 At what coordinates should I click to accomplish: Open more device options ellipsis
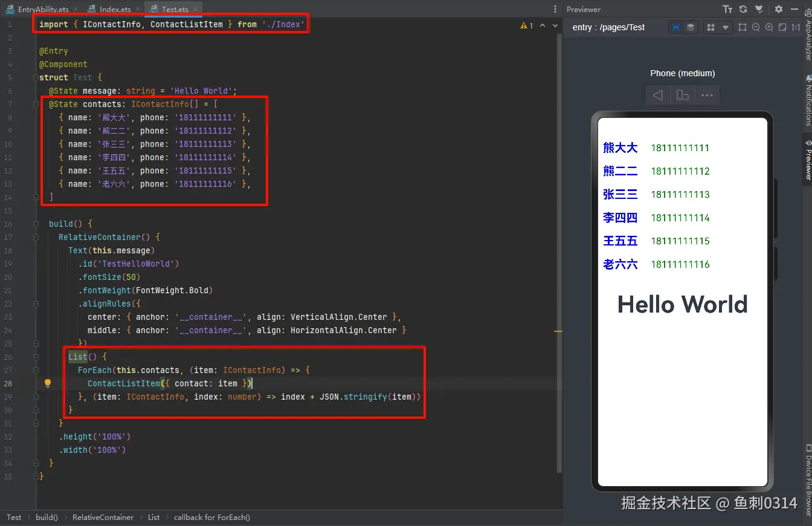(707, 96)
